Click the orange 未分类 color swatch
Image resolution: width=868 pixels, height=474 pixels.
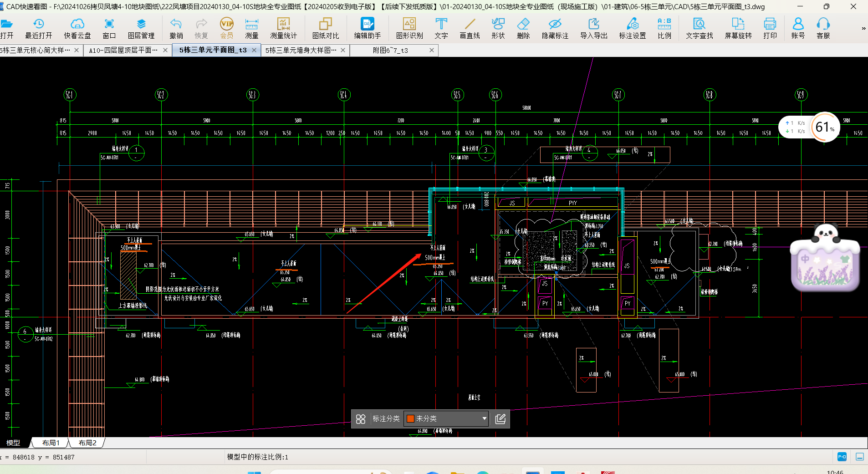pos(410,418)
